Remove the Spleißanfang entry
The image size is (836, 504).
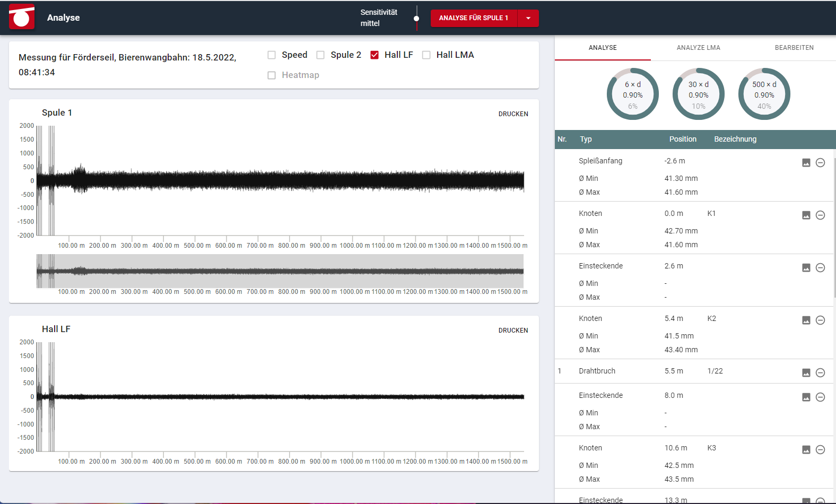click(820, 163)
